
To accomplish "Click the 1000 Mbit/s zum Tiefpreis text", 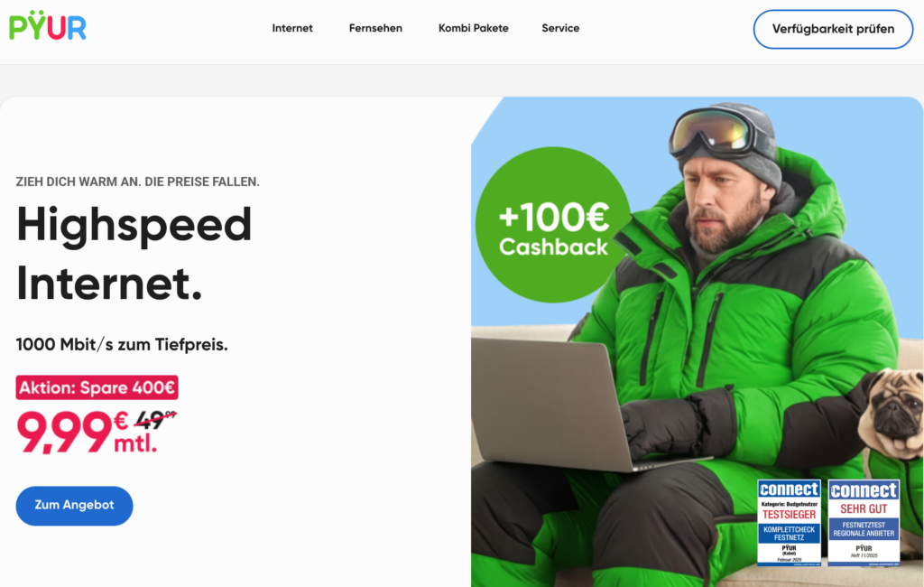I will coord(122,345).
